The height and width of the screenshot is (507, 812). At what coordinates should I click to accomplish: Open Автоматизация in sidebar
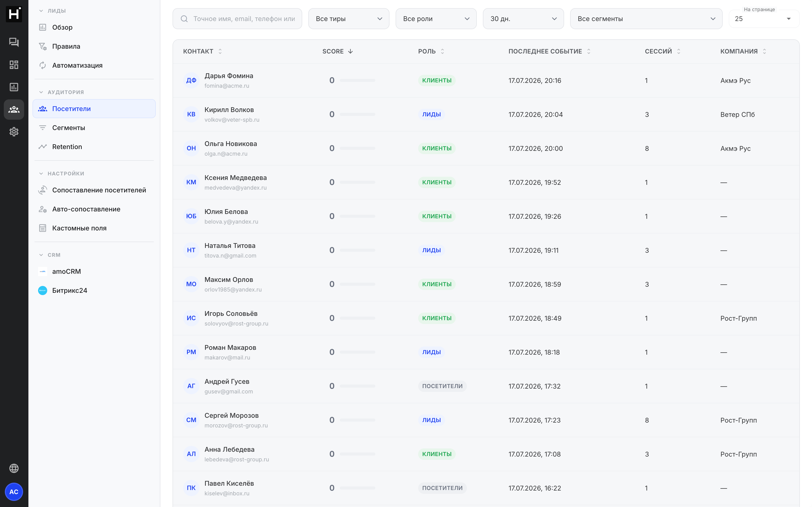coord(77,65)
